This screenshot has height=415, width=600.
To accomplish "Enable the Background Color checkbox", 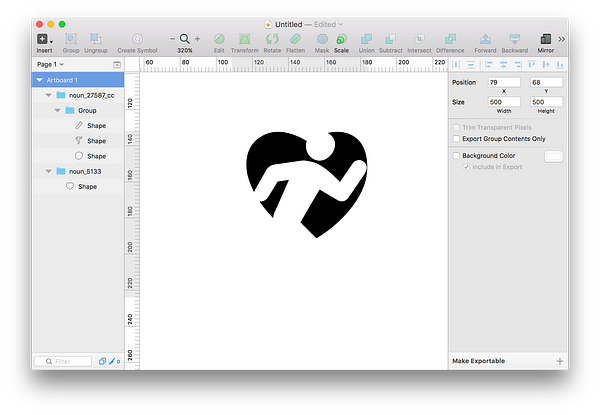I will pos(456,156).
